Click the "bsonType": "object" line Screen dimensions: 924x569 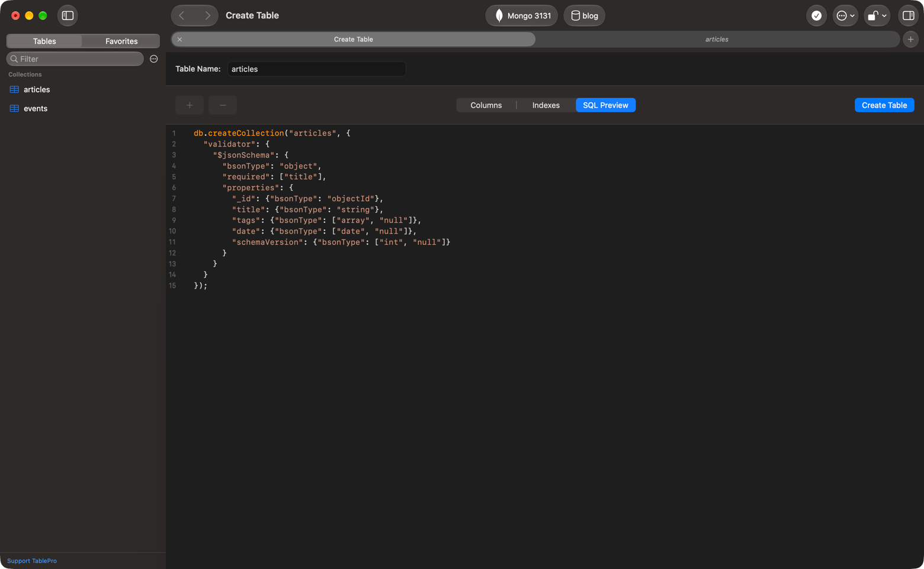[x=272, y=166]
